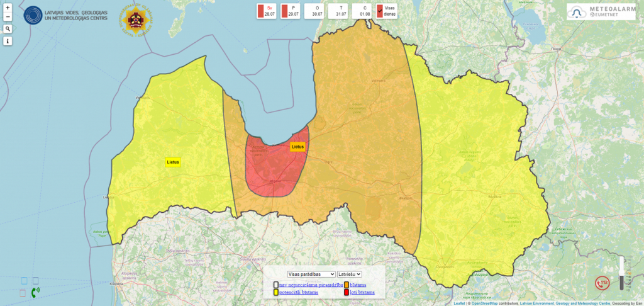
Task: Select the Sv 28.07 day tab
Action: (266, 11)
